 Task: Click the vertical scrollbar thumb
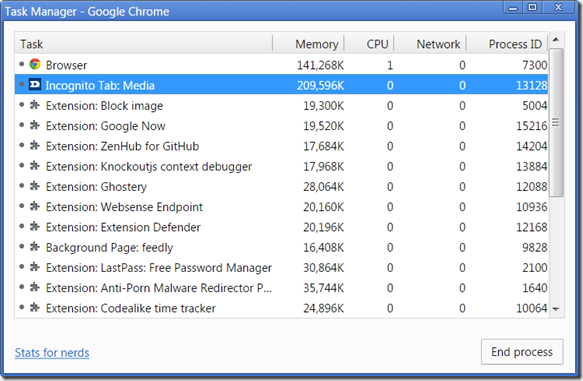(556, 122)
